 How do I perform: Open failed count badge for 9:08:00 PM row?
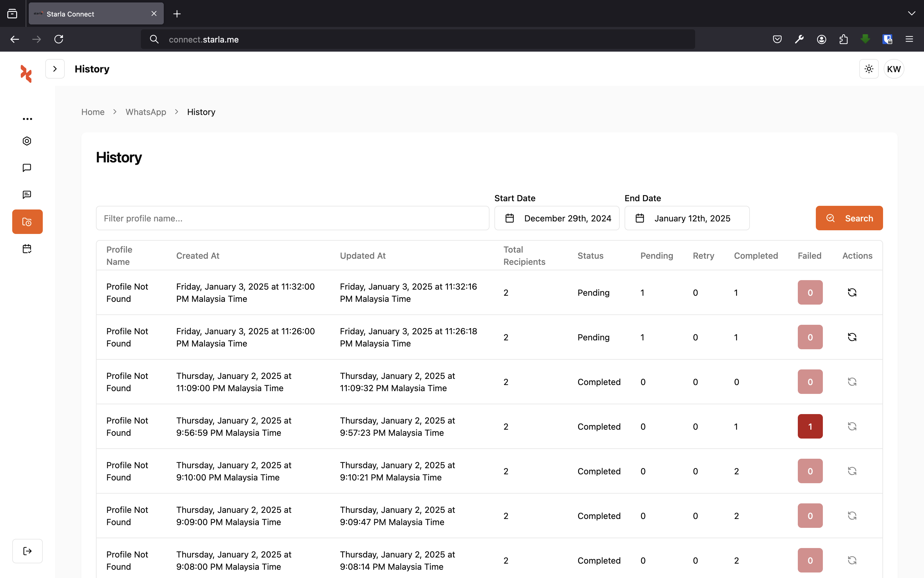click(810, 560)
